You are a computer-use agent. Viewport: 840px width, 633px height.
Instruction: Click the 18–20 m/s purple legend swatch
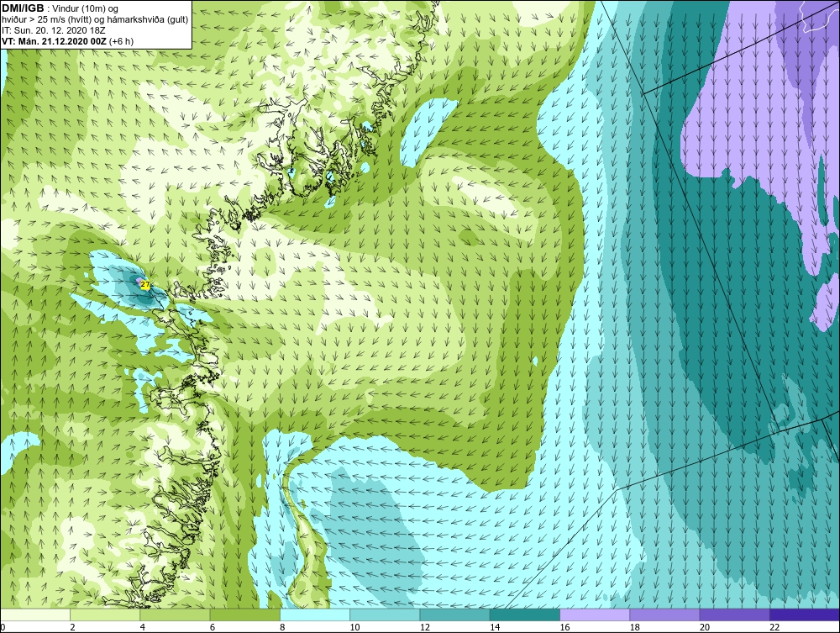pos(664,615)
